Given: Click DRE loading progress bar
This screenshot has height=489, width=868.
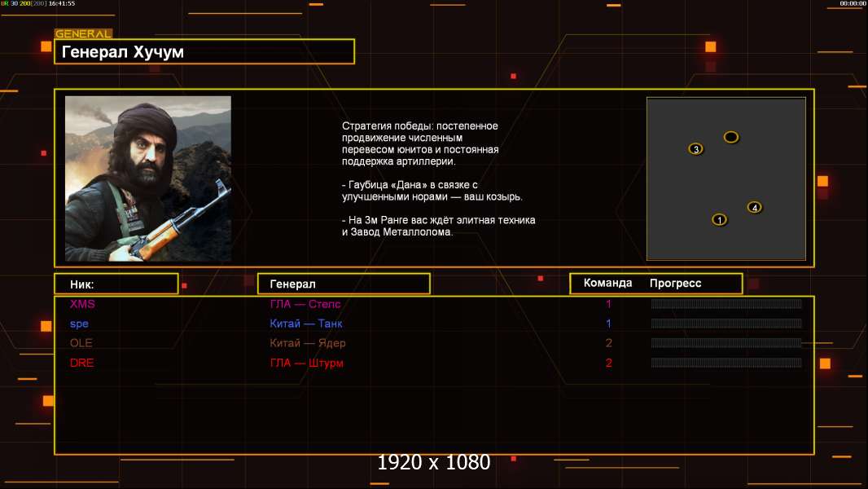Looking at the screenshot, I should [x=726, y=363].
